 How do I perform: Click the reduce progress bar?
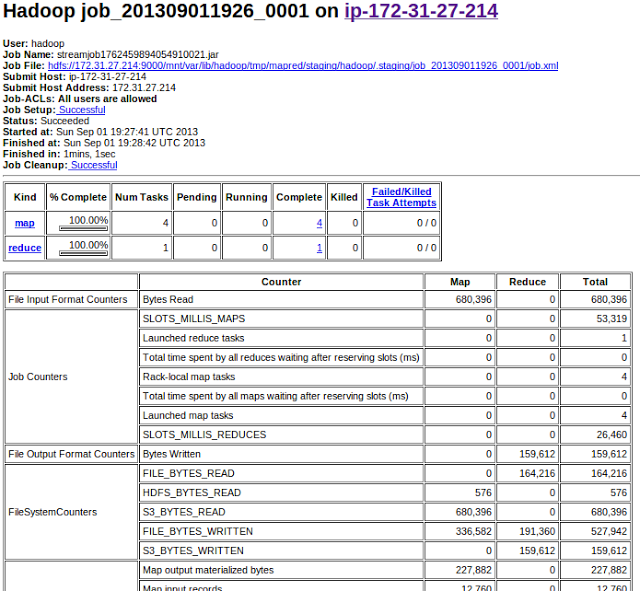(x=83, y=253)
